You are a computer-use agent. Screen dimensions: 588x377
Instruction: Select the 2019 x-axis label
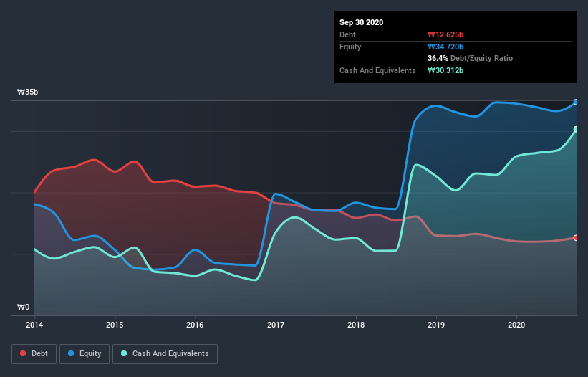[436, 325]
